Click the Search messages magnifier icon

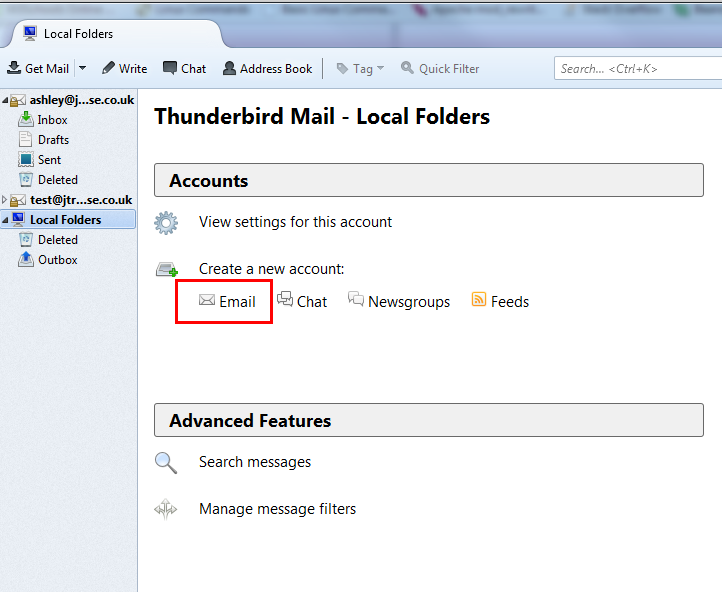[x=166, y=463]
